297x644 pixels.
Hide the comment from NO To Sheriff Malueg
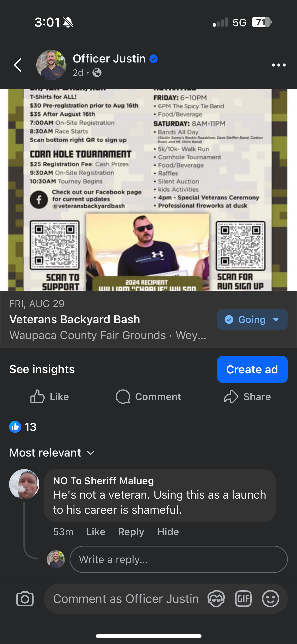tap(168, 532)
